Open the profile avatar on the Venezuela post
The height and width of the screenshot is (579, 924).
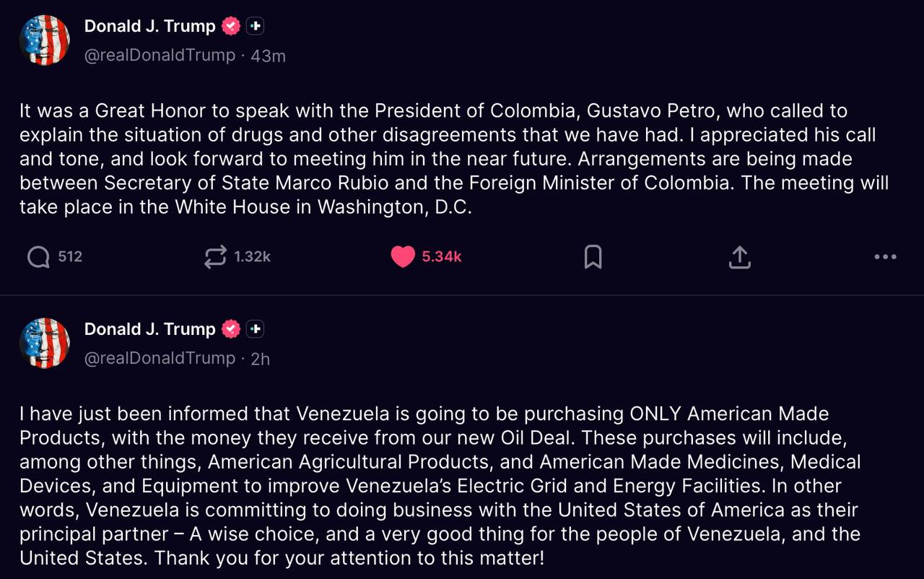45,344
